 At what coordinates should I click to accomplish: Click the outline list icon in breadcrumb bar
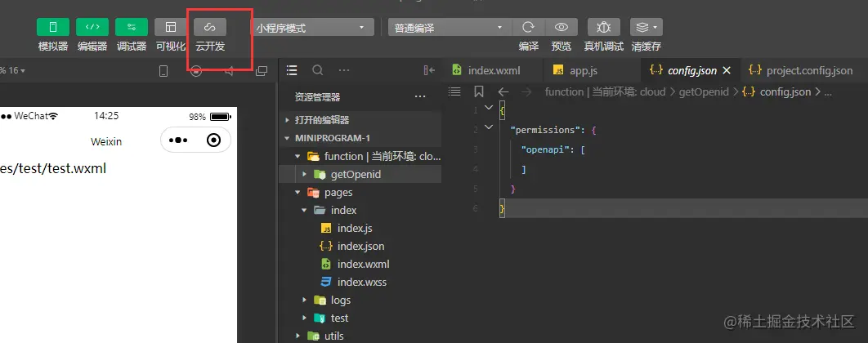pyautogui.click(x=454, y=91)
